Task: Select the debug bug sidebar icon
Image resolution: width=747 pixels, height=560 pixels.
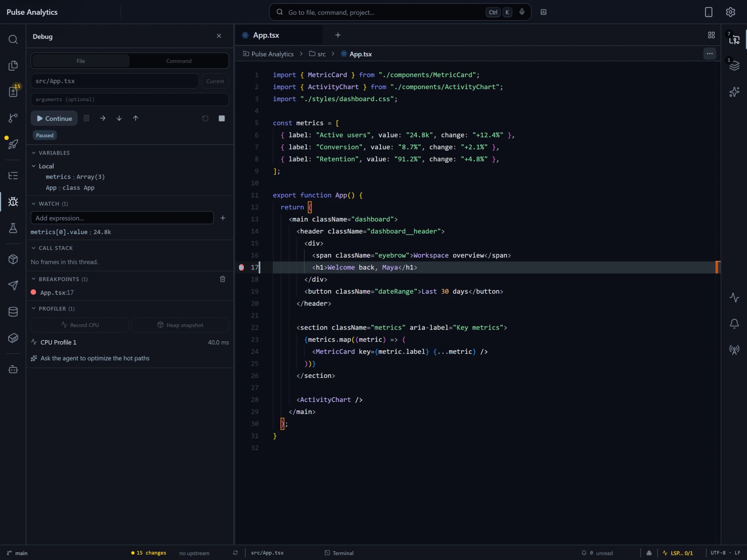Action: (13, 202)
